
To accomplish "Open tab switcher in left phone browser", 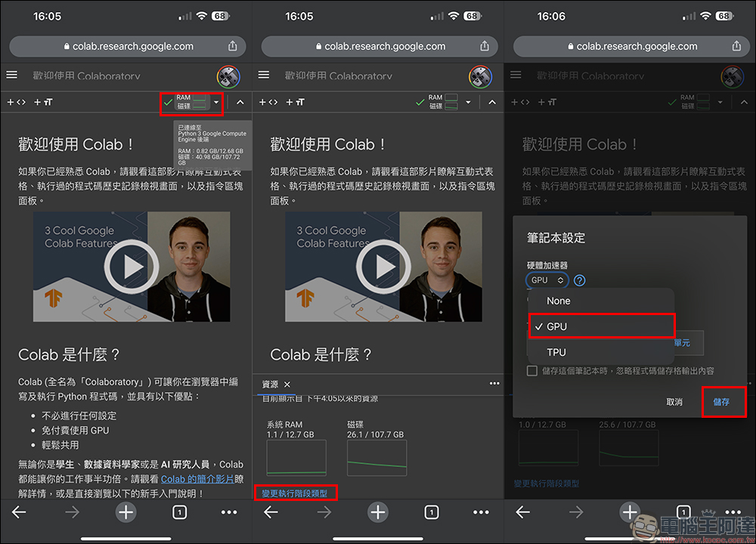I will [179, 512].
